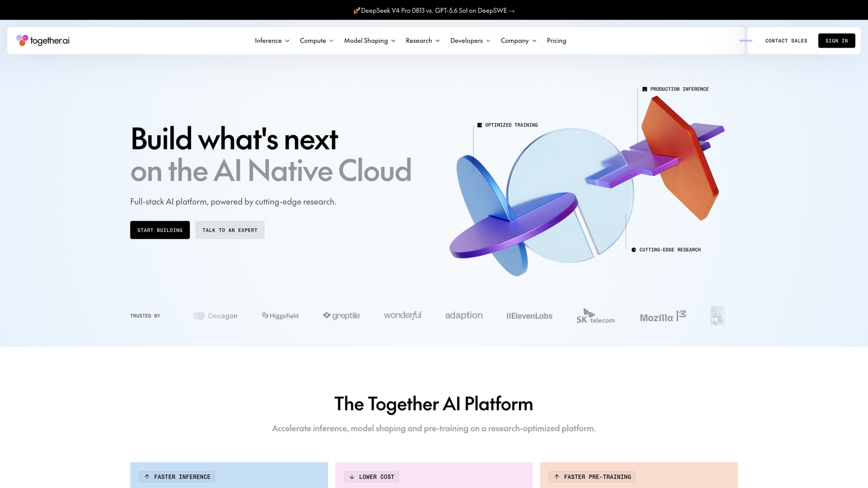Image resolution: width=868 pixels, height=488 pixels.
Task: Click the Sign In button
Action: point(836,41)
